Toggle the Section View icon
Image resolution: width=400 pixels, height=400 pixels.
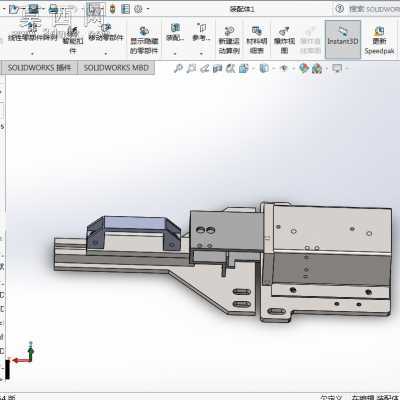217,69
